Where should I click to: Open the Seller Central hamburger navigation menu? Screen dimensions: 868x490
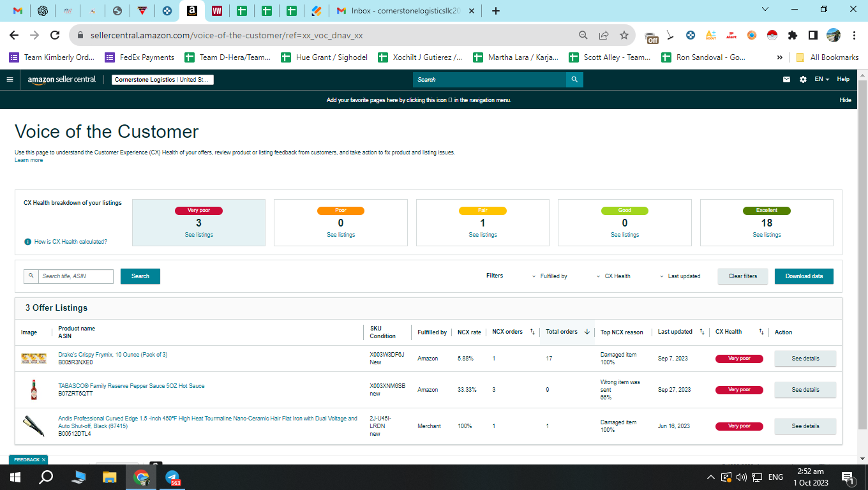point(10,80)
